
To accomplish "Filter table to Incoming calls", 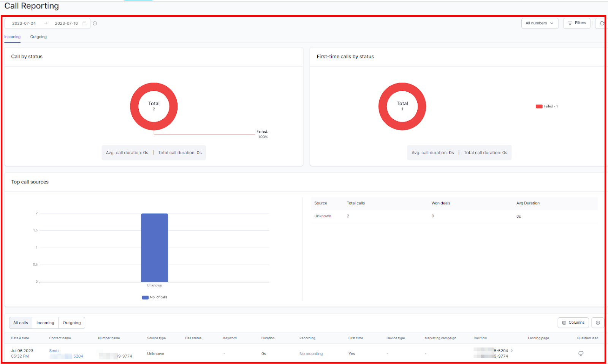I will click(45, 323).
